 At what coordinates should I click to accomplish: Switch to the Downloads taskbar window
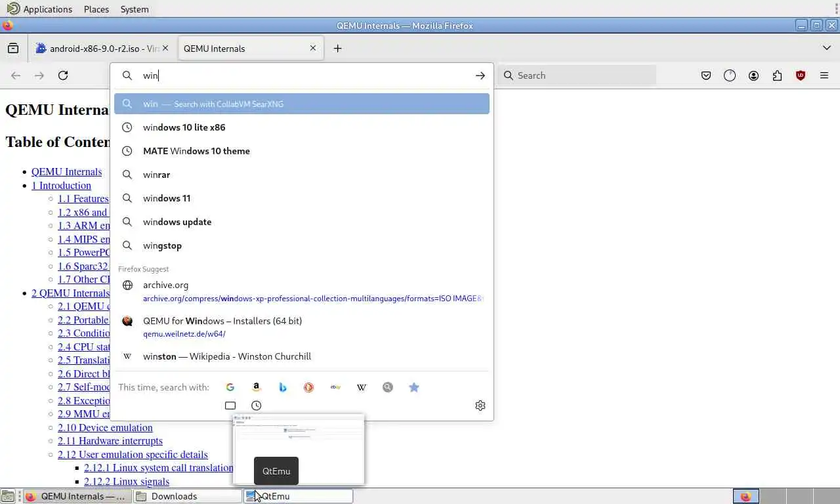[188, 496]
